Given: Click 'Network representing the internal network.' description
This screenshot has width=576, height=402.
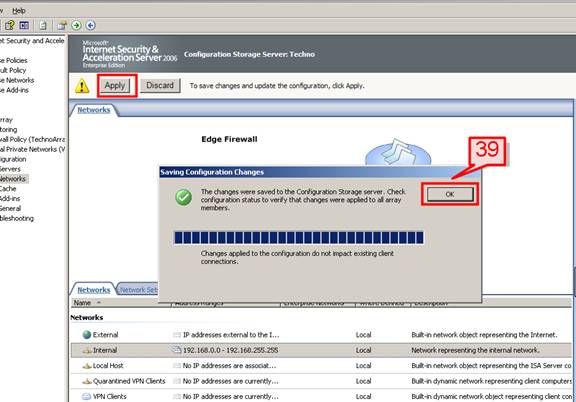Looking at the screenshot, I should click(475, 350).
